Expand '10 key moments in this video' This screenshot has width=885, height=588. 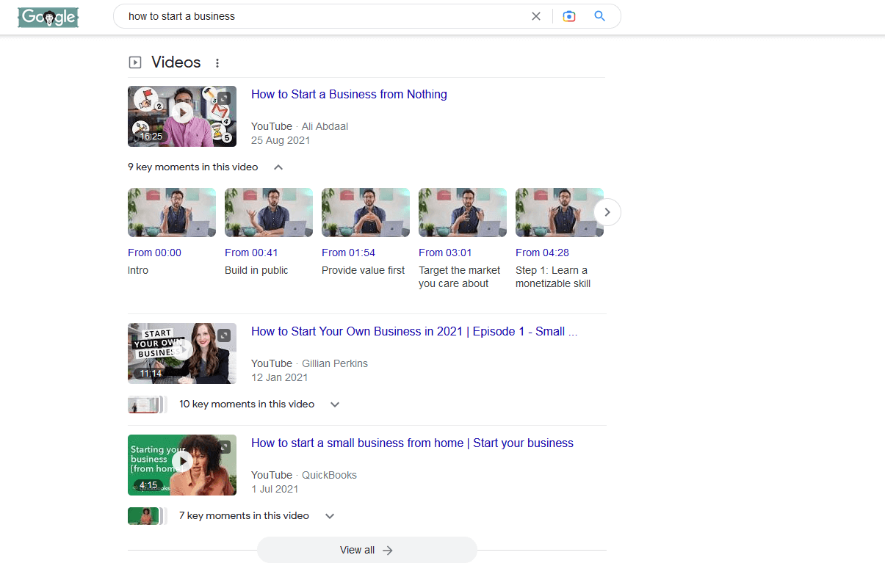[335, 404]
